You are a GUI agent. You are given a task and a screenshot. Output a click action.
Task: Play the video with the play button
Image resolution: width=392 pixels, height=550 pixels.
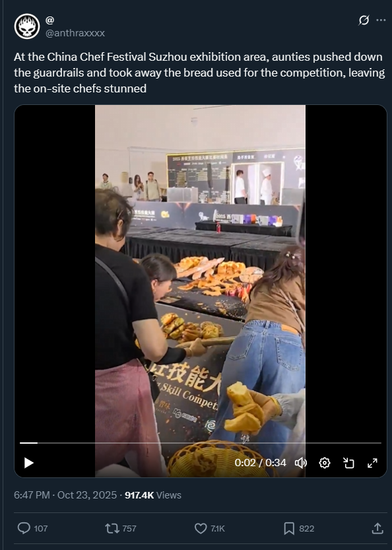point(29,463)
